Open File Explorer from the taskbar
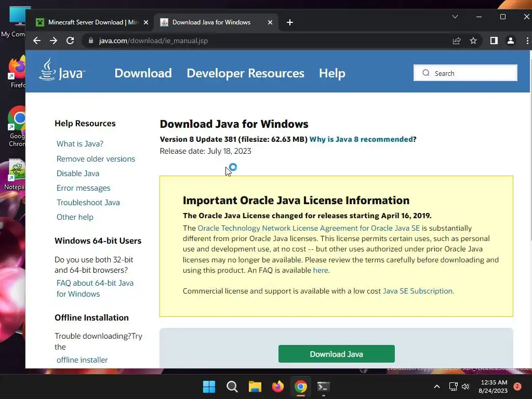The height and width of the screenshot is (399, 532). point(255,387)
